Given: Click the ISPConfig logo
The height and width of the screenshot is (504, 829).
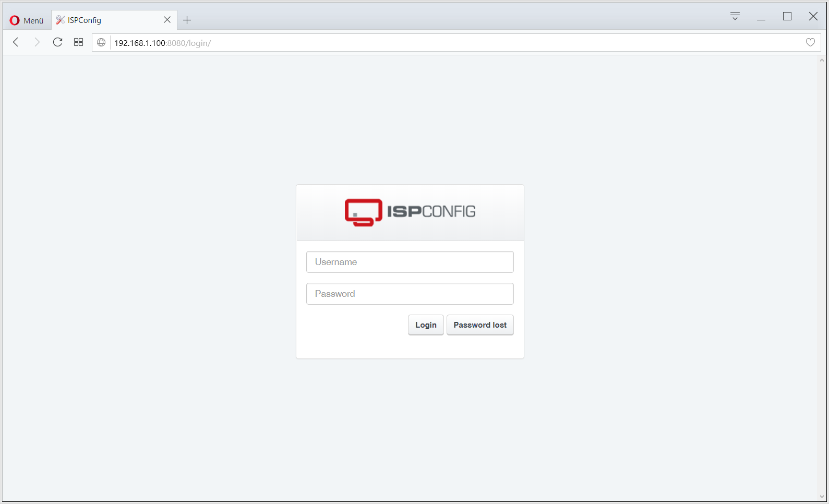Looking at the screenshot, I should coord(410,212).
